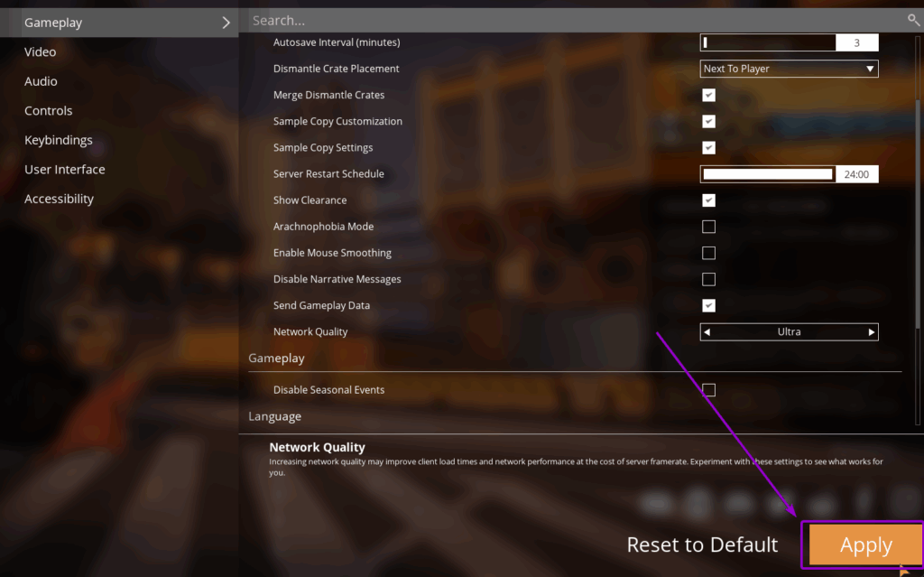924x577 pixels.
Task: Lower Network Quality with the left arrow
Action: pos(707,331)
